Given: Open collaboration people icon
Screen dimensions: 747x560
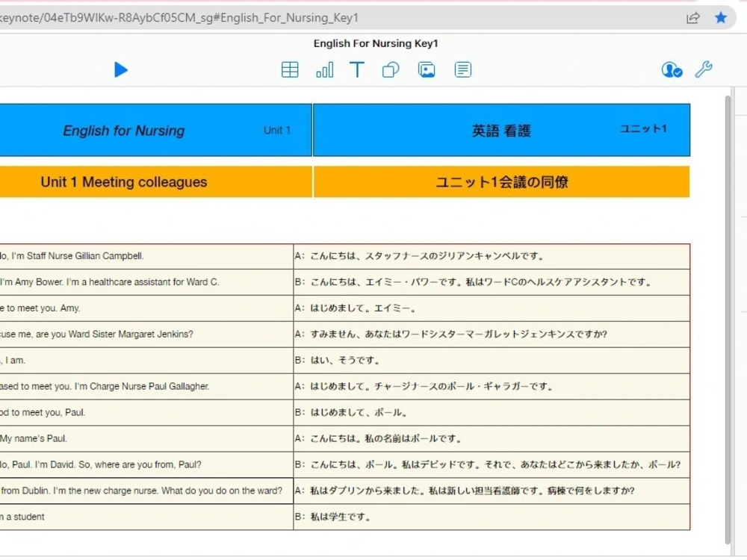Looking at the screenshot, I should pos(672,70).
